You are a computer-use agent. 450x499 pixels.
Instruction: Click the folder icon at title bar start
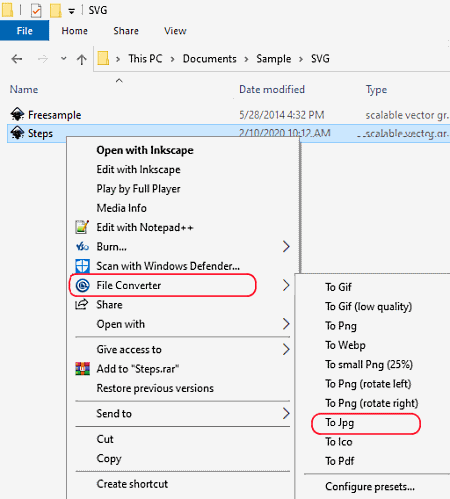coord(7,10)
